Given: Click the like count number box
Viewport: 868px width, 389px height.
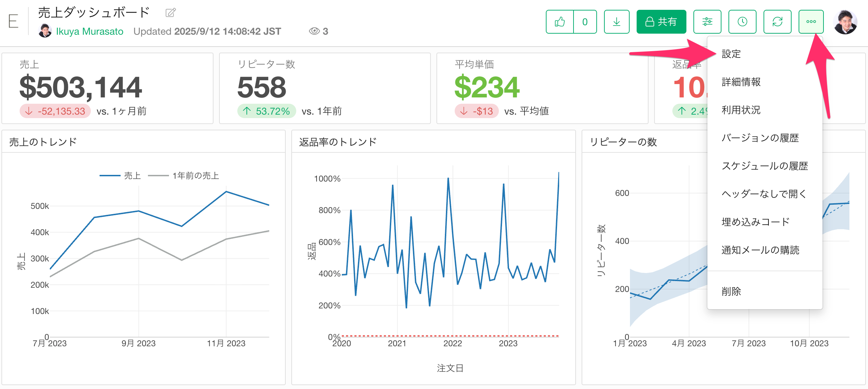Looking at the screenshot, I should (x=585, y=22).
